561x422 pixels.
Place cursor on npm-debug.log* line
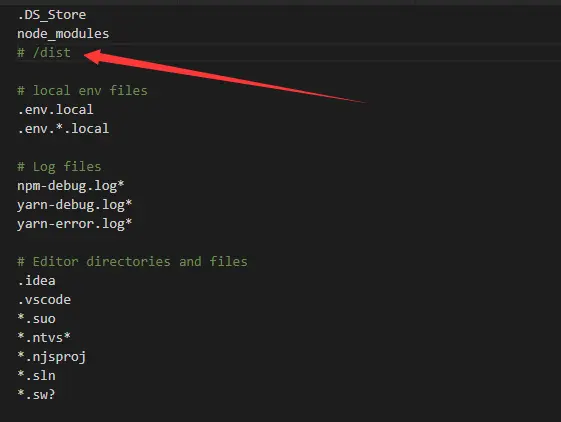pos(71,186)
